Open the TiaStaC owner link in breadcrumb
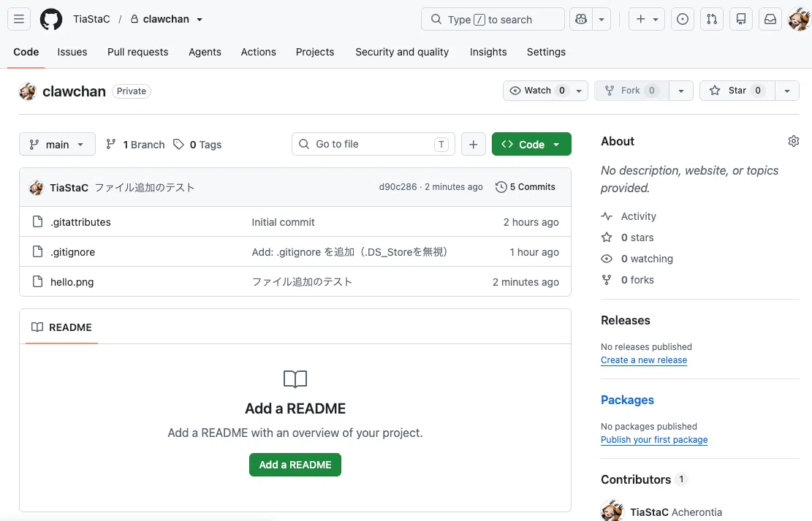This screenshot has width=812, height=521. pyautogui.click(x=91, y=19)
